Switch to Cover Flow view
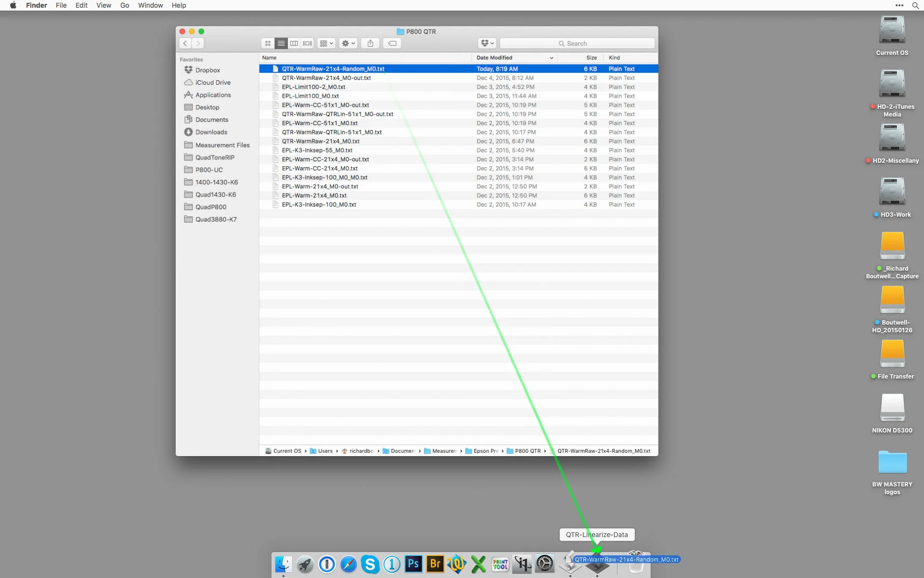Screen dimensions: 924x578 (308, 43)
